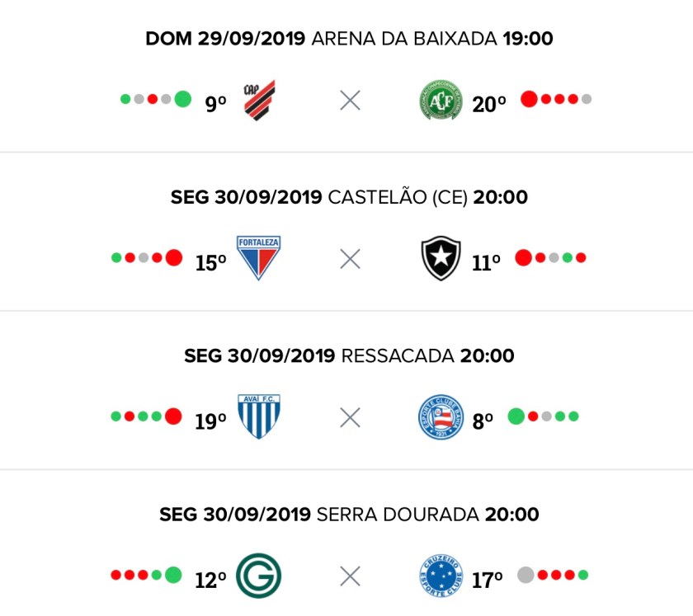
Task: Click the X between Fortaleza and Botafogo
Action: tap(350, 259)
